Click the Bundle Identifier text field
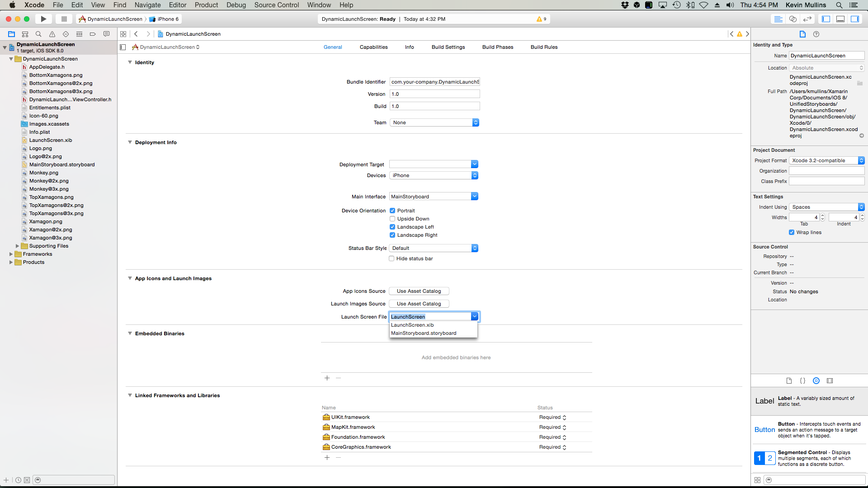Viewport: 868px width, 488px height. 434,82
